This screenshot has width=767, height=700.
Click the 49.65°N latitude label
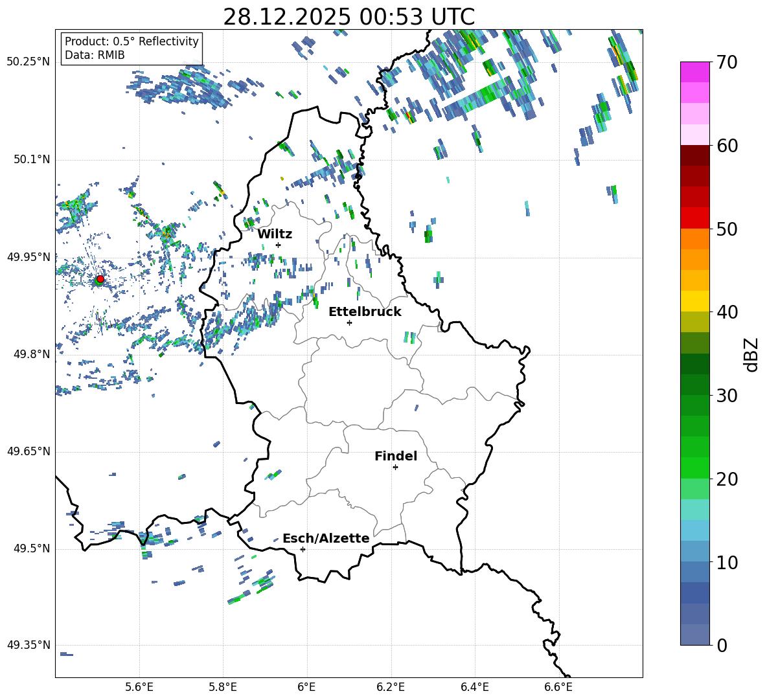click(29, 451)
